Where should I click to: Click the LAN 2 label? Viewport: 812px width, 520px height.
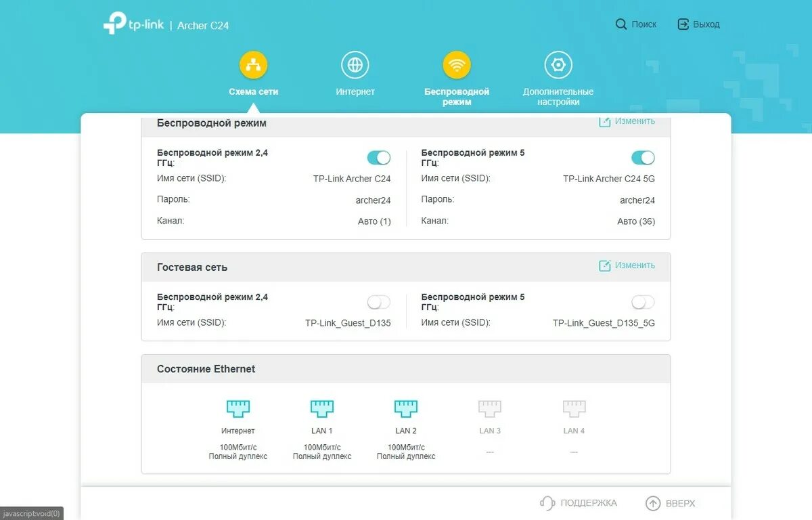(x=406, y=431)
